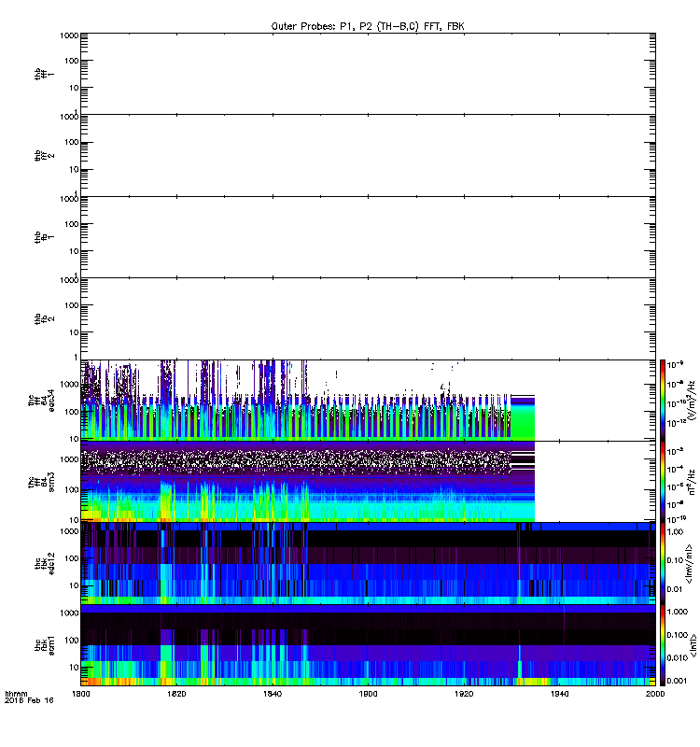Screen dimensions: 700x747
Task: Click the '0.100' tick on scm1 color bar
Action: click(678, 635)
